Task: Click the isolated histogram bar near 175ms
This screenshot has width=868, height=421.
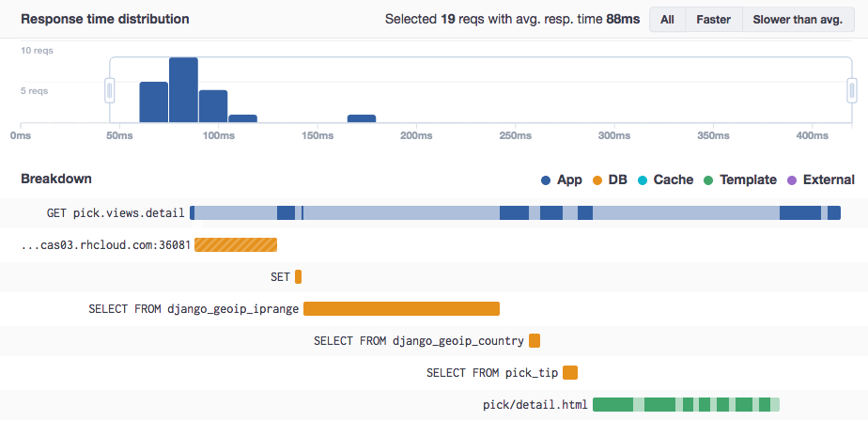Action: click(x=362, y=118)
